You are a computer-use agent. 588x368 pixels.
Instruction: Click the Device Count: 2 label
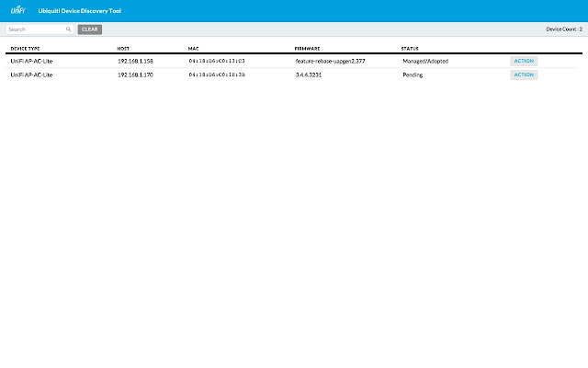pos(564,29)
